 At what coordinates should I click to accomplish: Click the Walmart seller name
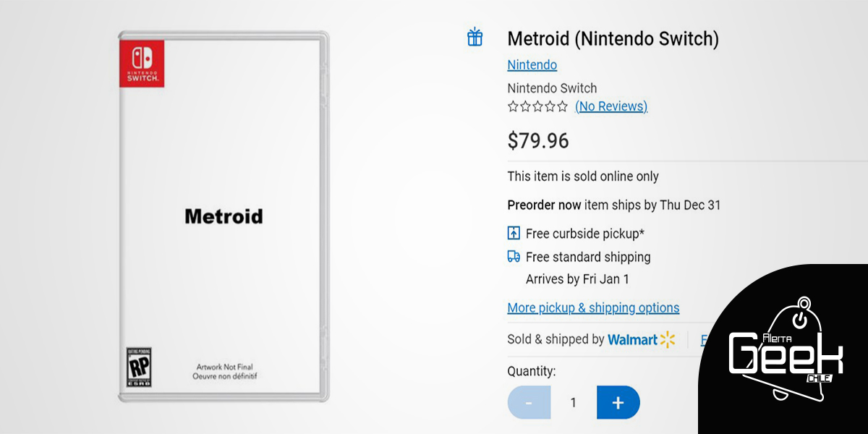(632, 339)
